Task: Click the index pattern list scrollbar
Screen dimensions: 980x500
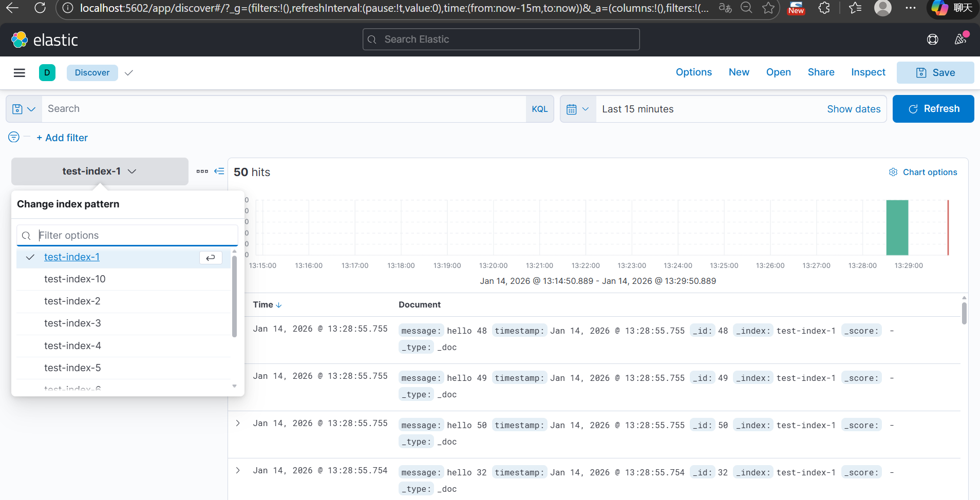Action: pyautogui.click(x=234, y=296)
